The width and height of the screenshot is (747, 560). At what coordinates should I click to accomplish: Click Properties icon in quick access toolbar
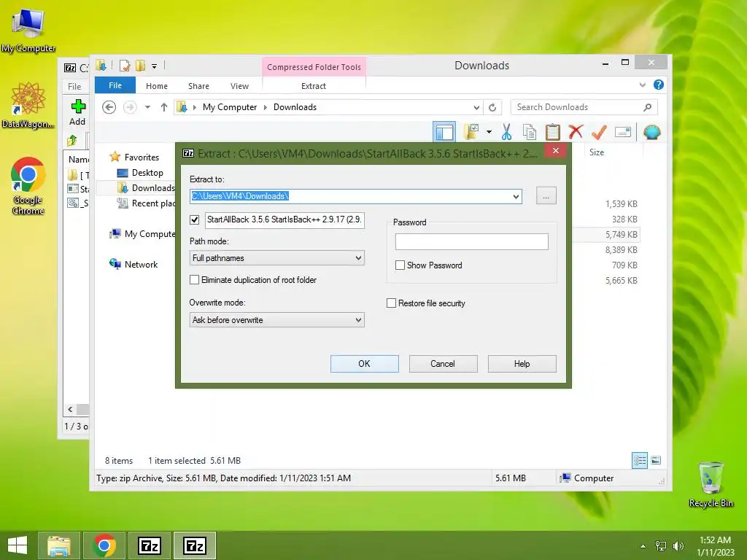[x=125, y=66]
